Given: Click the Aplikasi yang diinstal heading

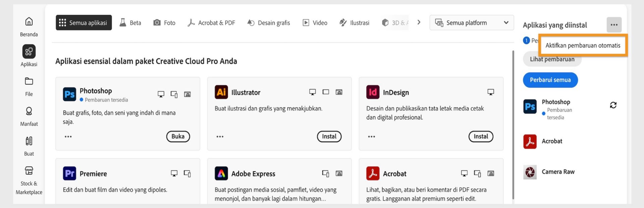Looking at the screenshot, I should pos(555,25).
